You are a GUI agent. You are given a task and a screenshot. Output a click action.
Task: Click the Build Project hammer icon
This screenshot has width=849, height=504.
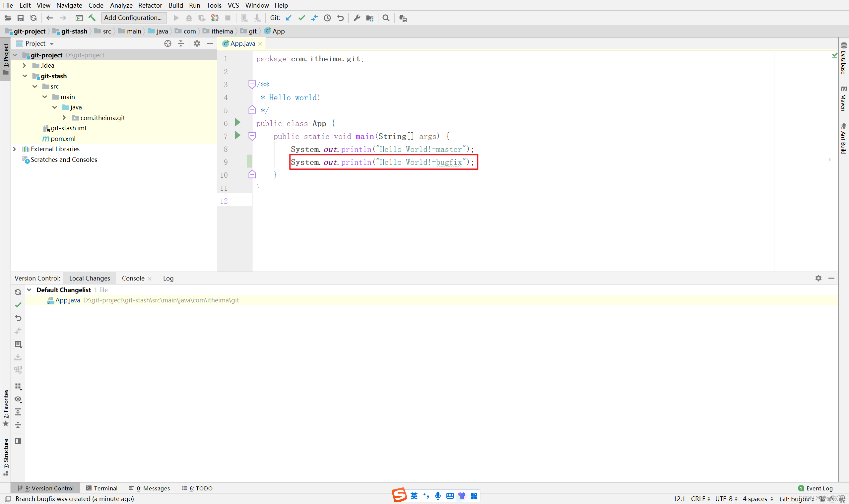coord(92,18)
